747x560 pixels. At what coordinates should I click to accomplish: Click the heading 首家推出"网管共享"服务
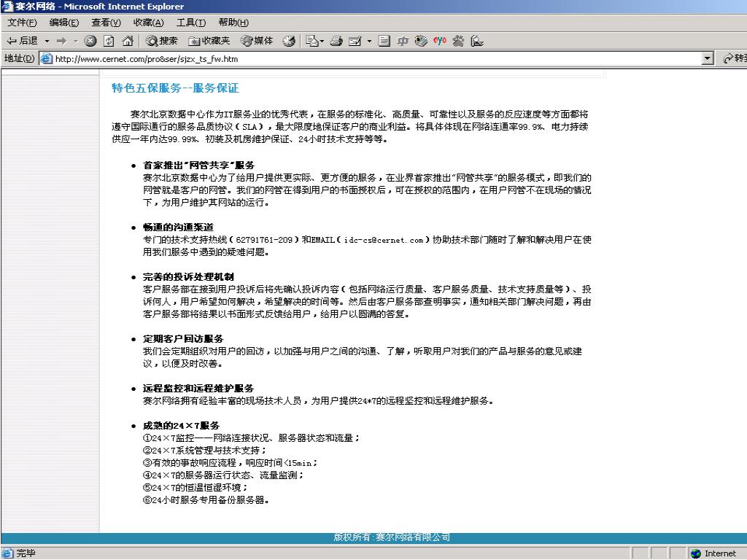[x=198, y=166]
